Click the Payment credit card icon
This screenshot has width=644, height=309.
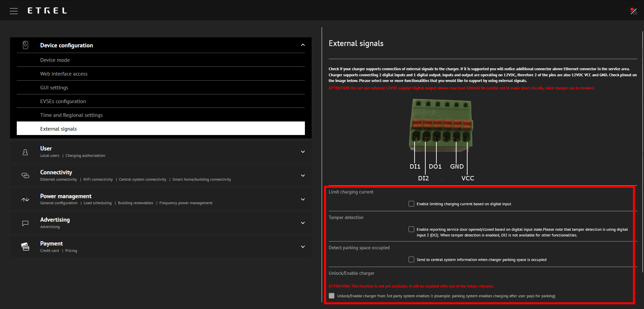point(25,247)
